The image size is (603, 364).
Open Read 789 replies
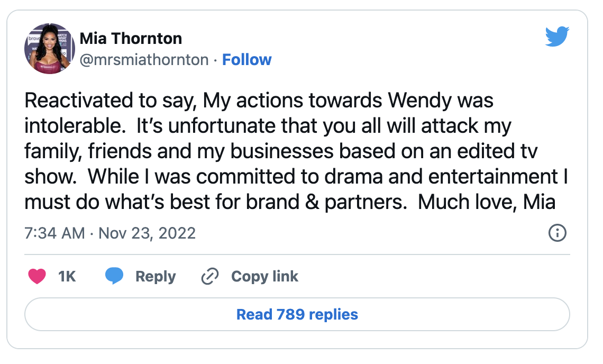coord(297,314)
